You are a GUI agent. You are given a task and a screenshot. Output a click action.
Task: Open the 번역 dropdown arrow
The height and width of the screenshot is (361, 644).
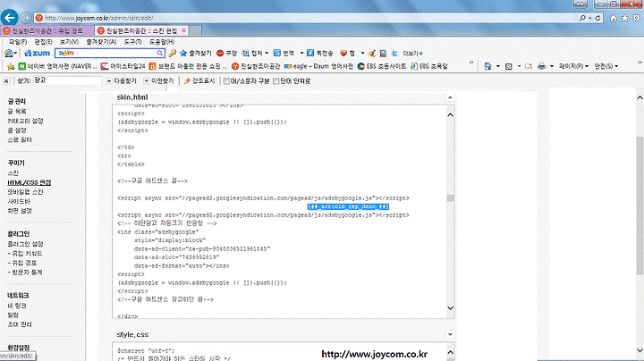tap(301, 53)
